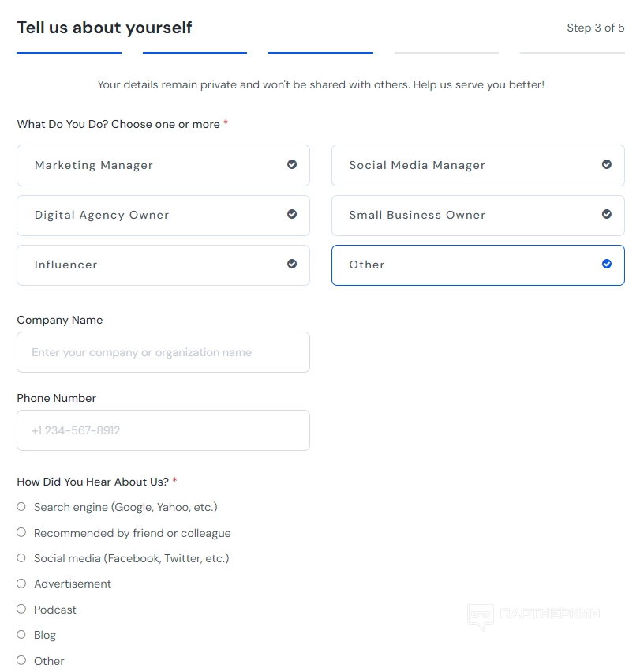Click the Small Business Owner checkmark icon
The width and height of the screenshot is (640, 672).
point(607,215)
